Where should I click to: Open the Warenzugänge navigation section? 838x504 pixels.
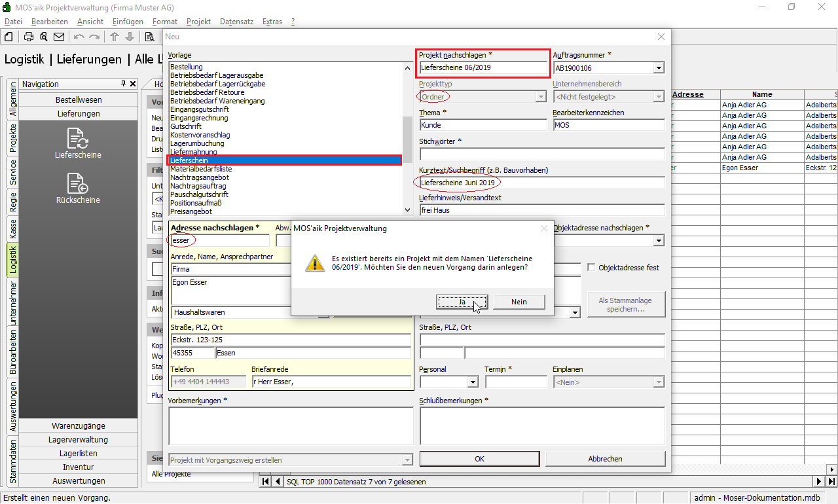click(79, 426)
